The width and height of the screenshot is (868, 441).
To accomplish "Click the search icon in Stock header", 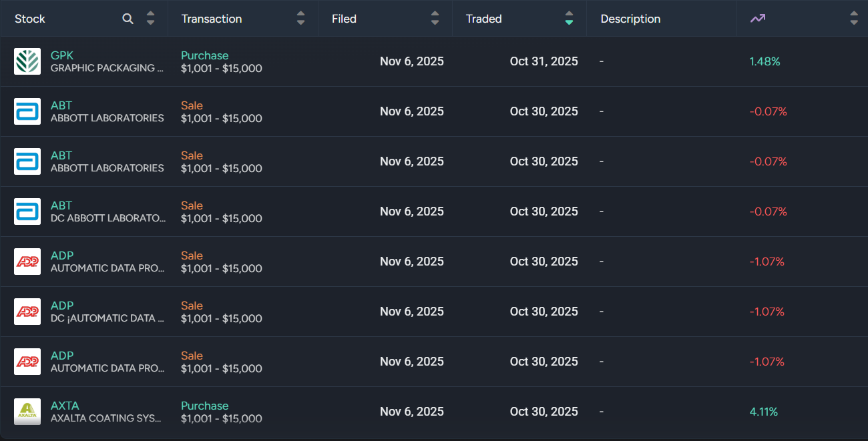I will [x=128, y=19].
